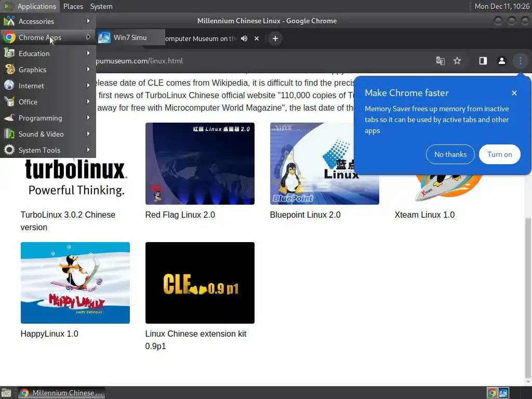The image size is (532, 399).
Task: Click the Win7 Simu app icon
Action: (x=104, y=37)
